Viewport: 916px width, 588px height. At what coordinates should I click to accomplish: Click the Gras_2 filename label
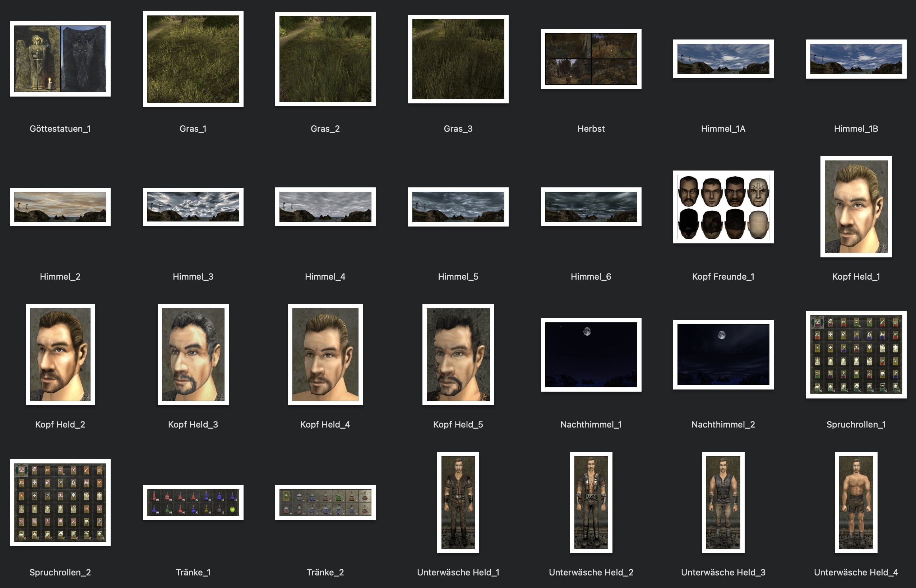tap(325, 129)
